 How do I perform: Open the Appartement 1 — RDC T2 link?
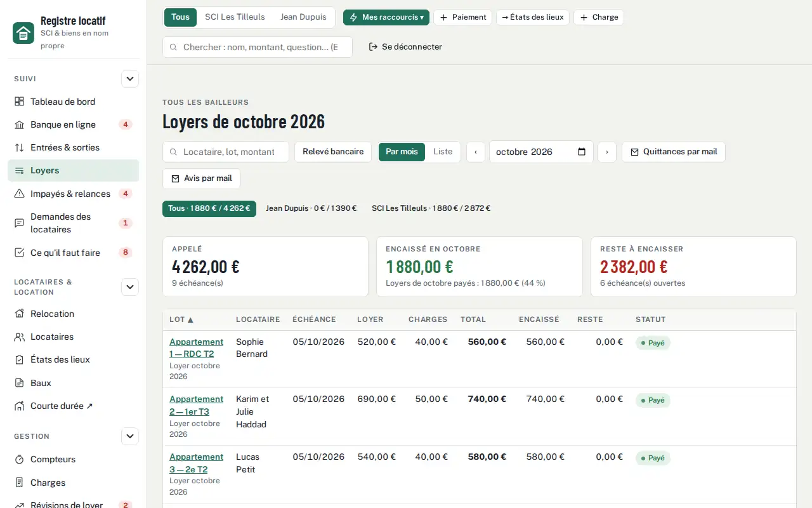coord(197,348)
